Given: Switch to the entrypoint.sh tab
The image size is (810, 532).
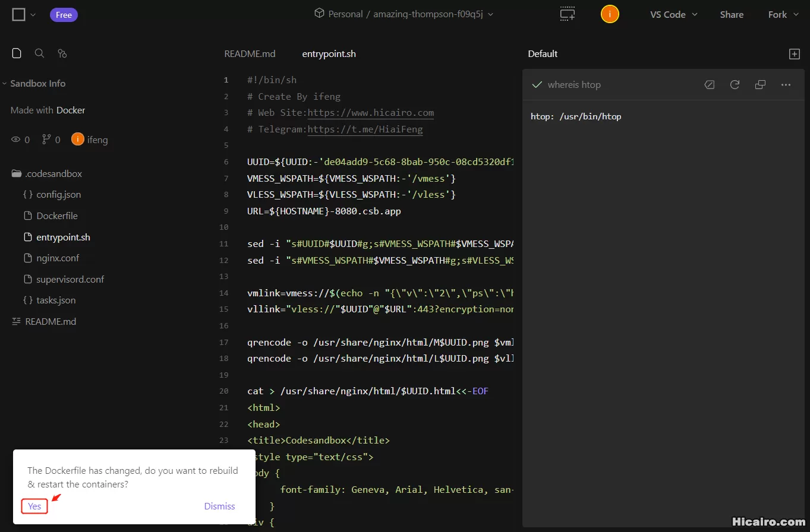Looking at the screenshot, I should [x=329, y=53].
